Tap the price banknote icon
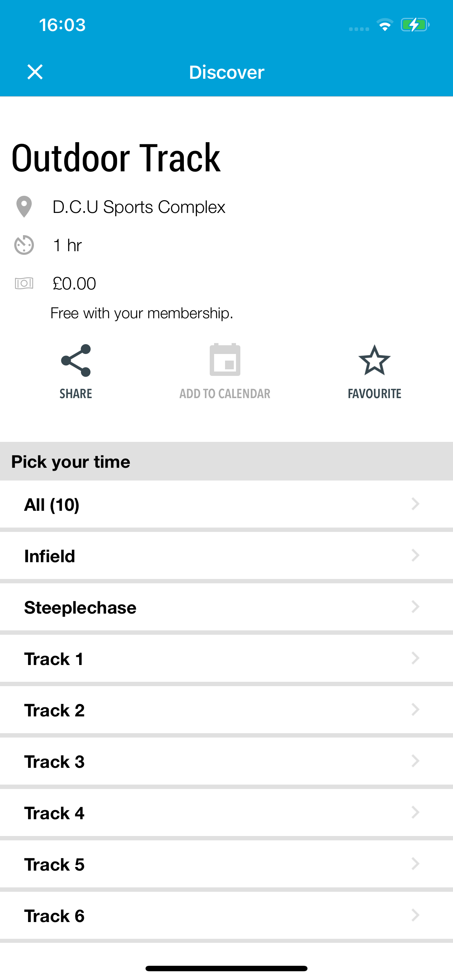 24,283
